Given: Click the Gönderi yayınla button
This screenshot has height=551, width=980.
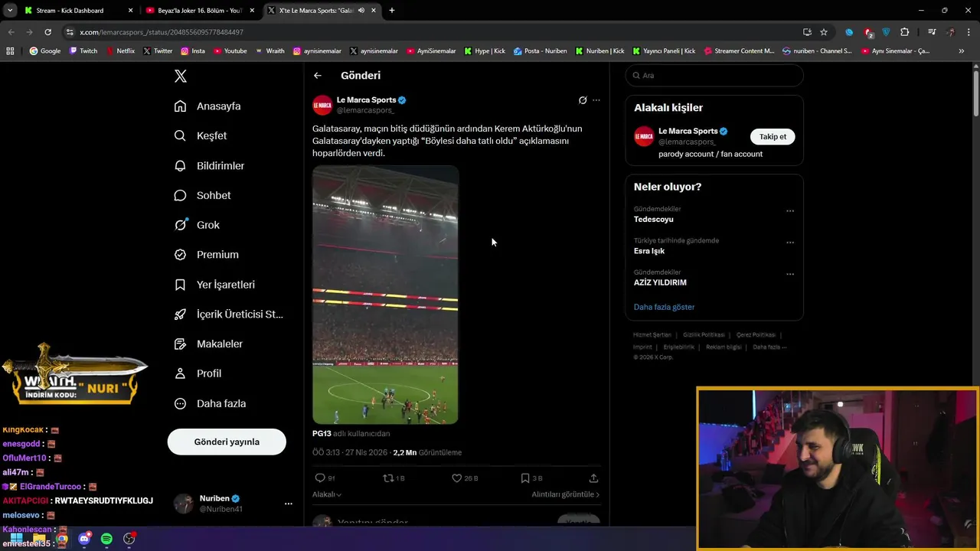Looking at the screenshot, I should (227, 442).
